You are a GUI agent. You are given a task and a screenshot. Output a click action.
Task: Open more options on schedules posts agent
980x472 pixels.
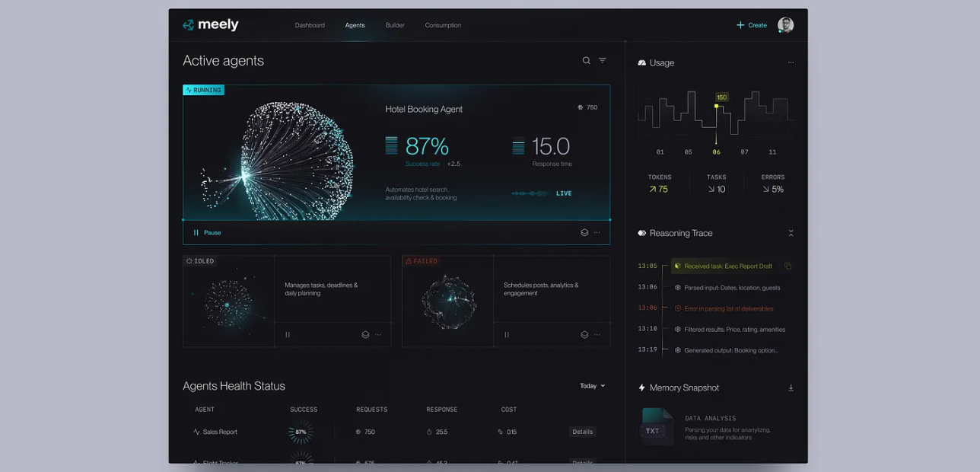tap(597, 335)
